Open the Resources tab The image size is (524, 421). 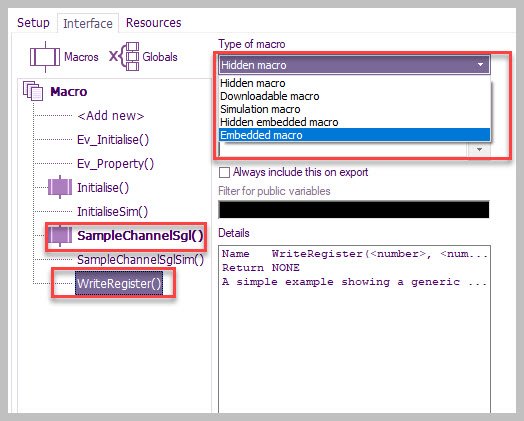coord(153,23)
